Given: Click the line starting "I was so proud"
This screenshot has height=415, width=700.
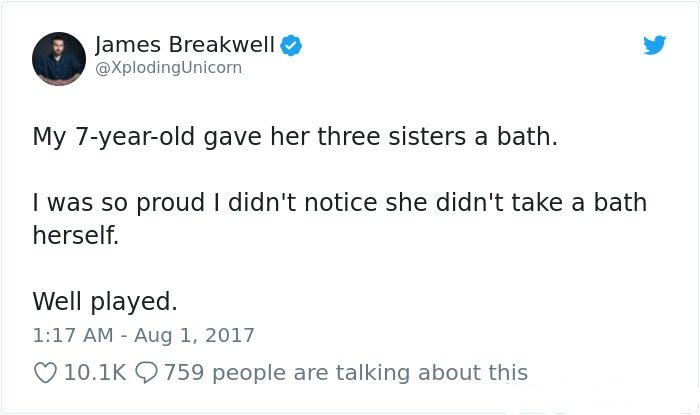Looking at the screenshot, I should (340, 203).
